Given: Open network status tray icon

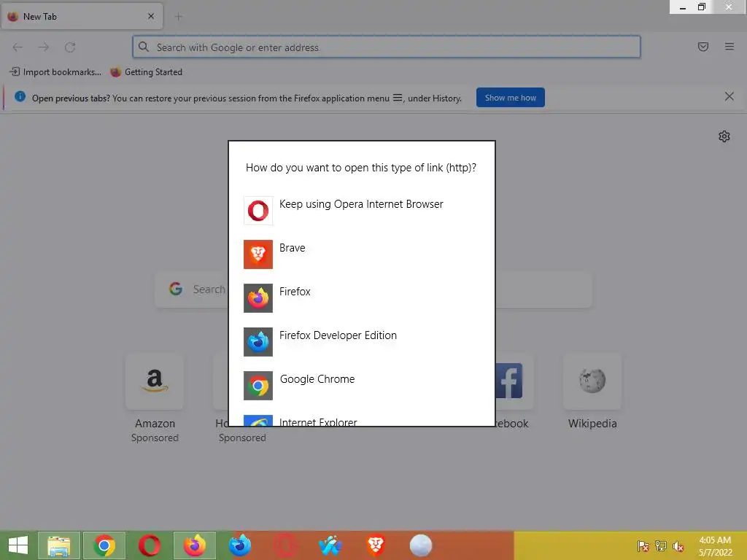Looking at the screenshot, I should (x=661, y=546).
